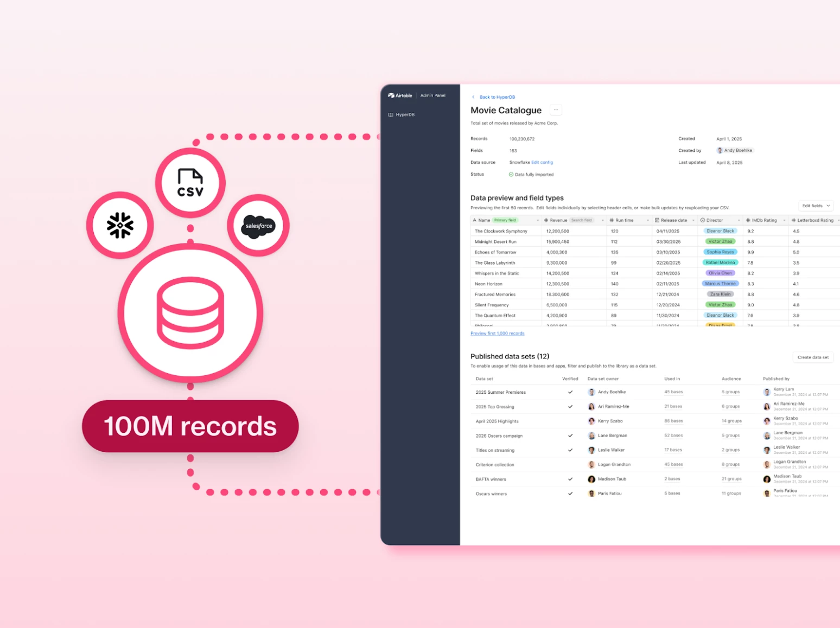The width and height of the screenshot is (840, 628).
Task: Click the Sophia Reyes director tag
Action: (x=720, y=252)
